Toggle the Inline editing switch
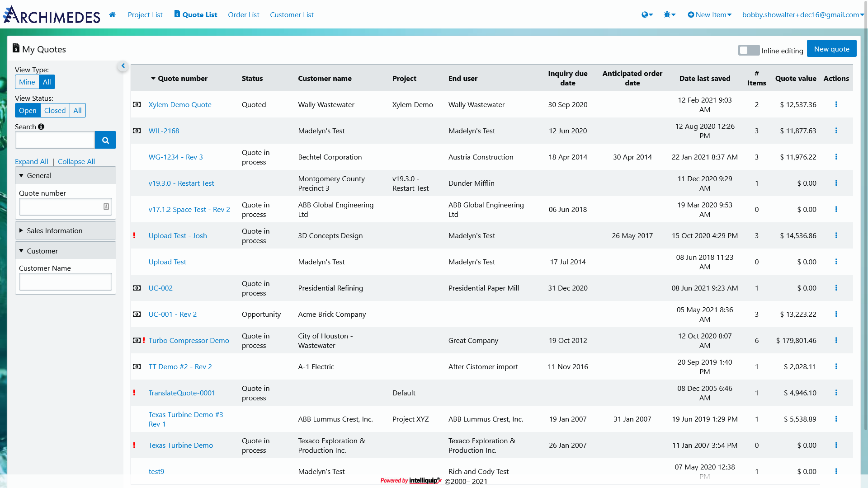The width and height of the screenshot is (868, 488). tap(749, 50)
